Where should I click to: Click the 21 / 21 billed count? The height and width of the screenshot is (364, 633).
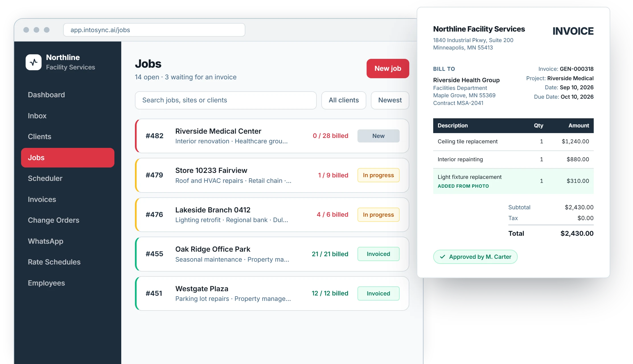coord(330,254)
